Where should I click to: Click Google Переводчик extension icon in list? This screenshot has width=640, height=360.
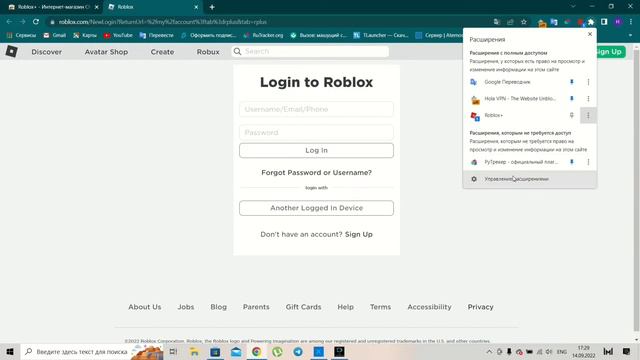[473, 82]
